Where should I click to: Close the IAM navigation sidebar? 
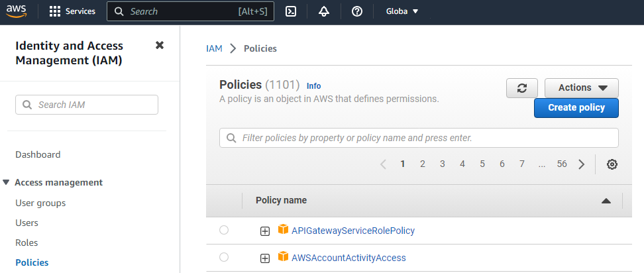point(159,45)
